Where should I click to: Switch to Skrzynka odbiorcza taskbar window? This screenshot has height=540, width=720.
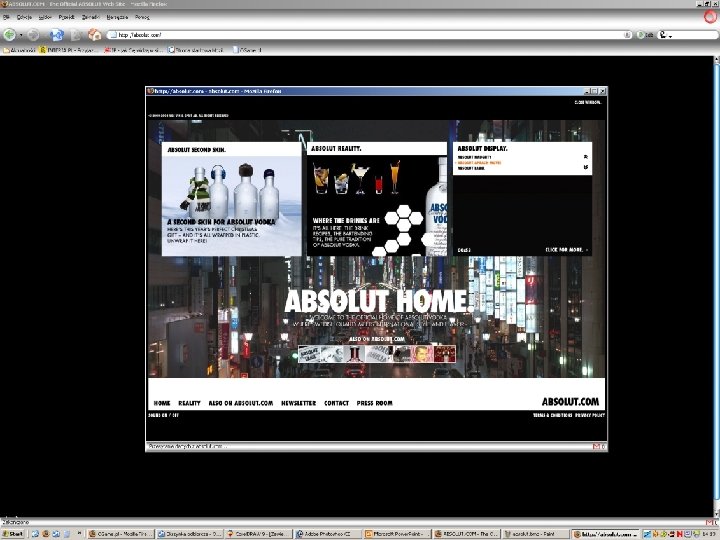(x=189, y=534)
